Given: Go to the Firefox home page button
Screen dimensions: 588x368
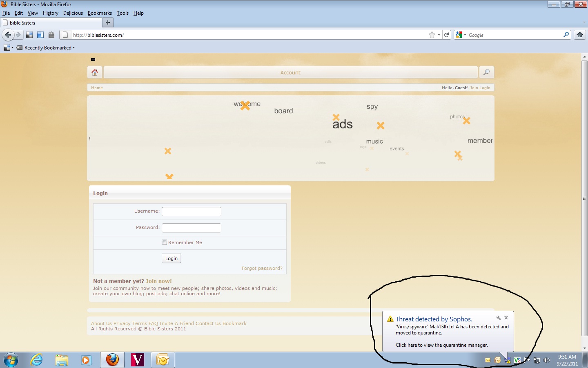Looking at the screenshot, I should 579,35.
